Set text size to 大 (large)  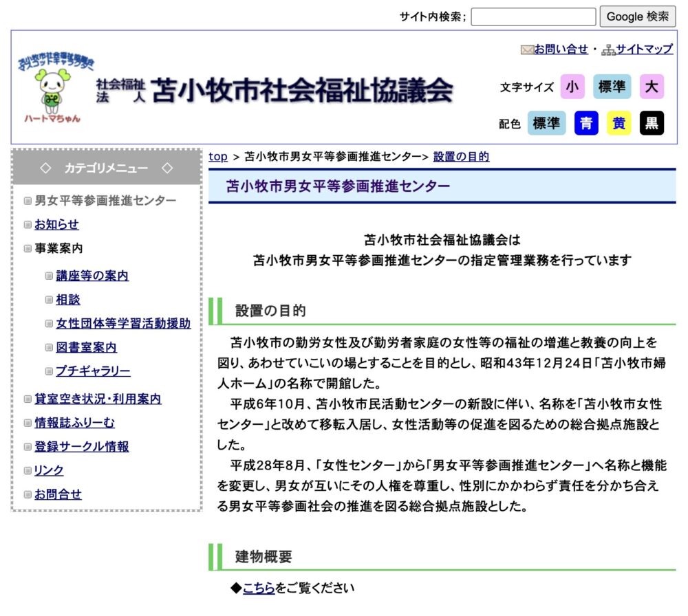point(652,87)
